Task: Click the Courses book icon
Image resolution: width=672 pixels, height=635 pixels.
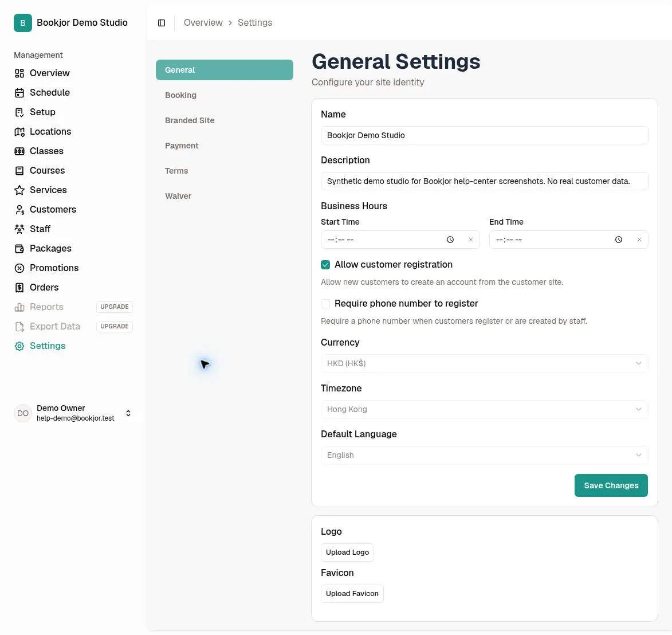Action: point(19,171)
